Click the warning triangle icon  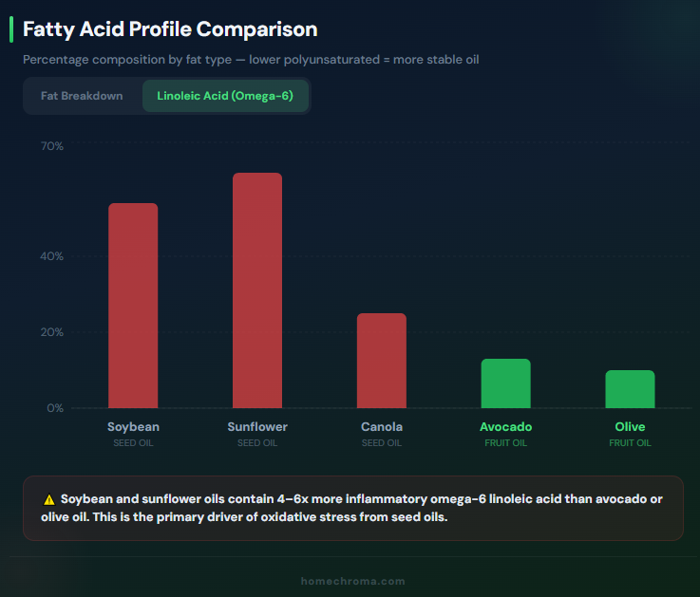tap(48, 499)
